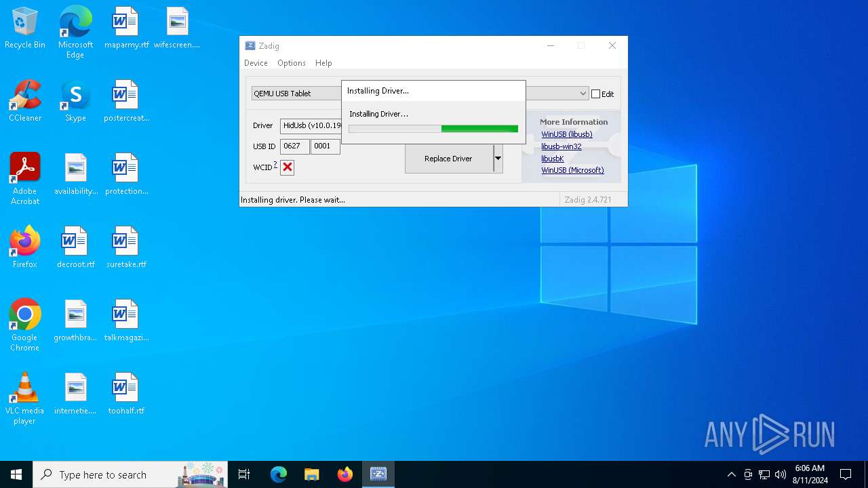Open the WinUSB (Microsoft) link
The height and width of the screenshot is (488, 868).
pyautogui.click(x=572, y=170)
